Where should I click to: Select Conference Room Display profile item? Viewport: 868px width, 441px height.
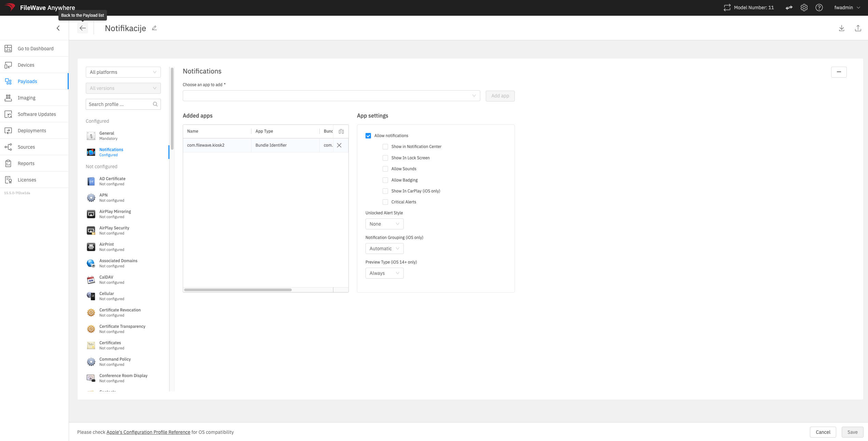[x=123, y=378]
